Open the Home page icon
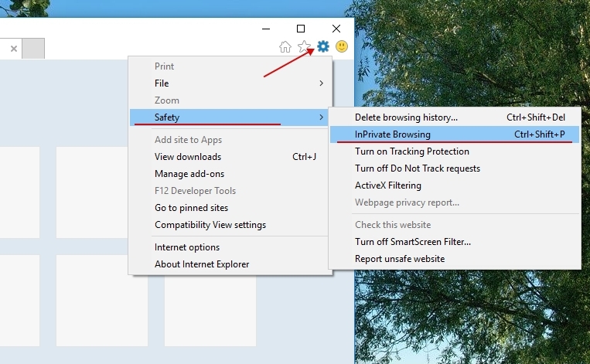The image size is (590, 364). (285, 47)
